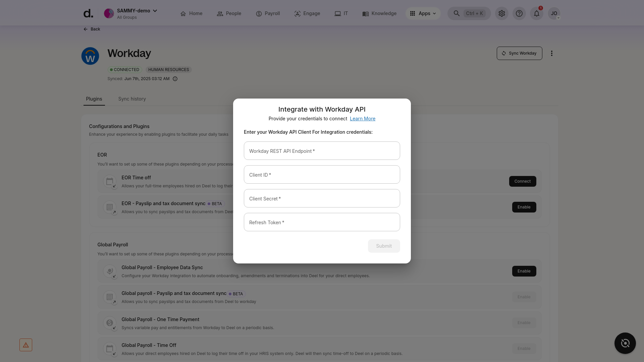The height and width of the screenshot is (362, 644).
Task: Click the Configurations and Plugins heading
Action: coord(119,126)
